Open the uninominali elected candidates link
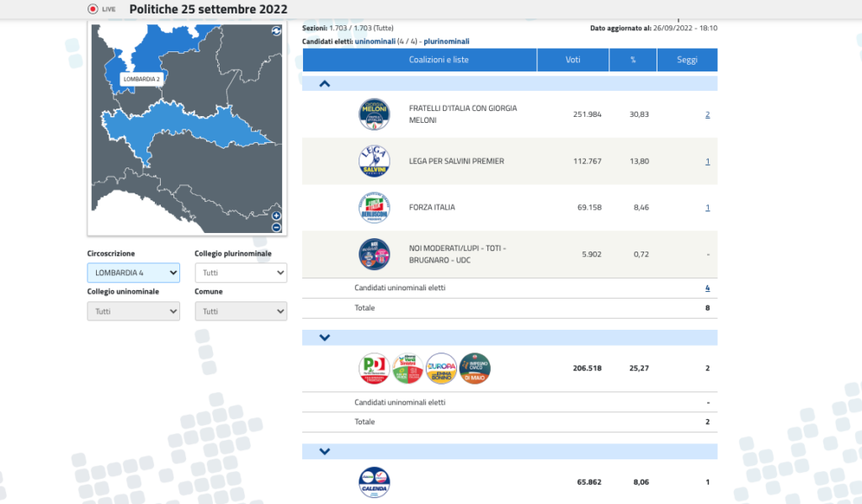 click(375, 41)
